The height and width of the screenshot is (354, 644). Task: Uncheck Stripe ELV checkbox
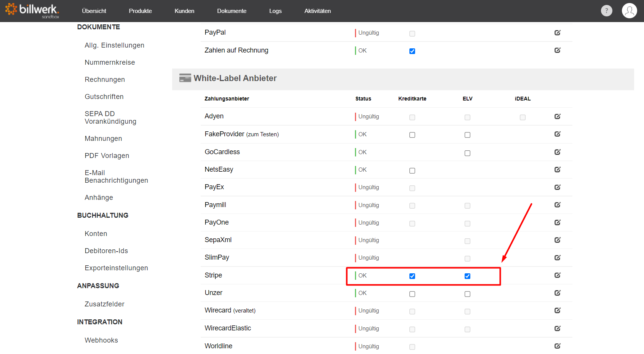click(x=467, y=276)
